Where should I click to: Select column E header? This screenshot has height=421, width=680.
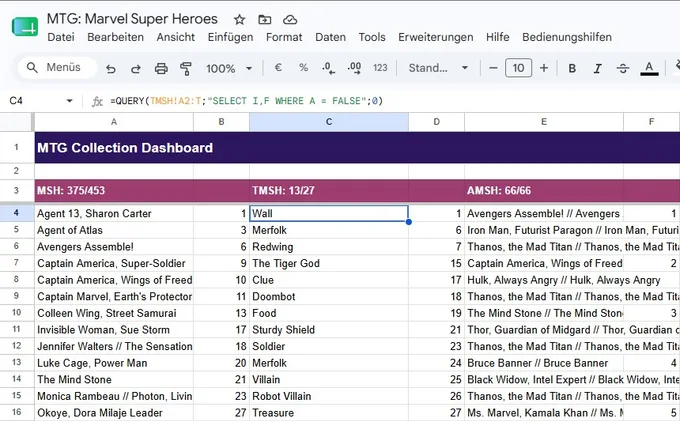(x=544, y=122)
